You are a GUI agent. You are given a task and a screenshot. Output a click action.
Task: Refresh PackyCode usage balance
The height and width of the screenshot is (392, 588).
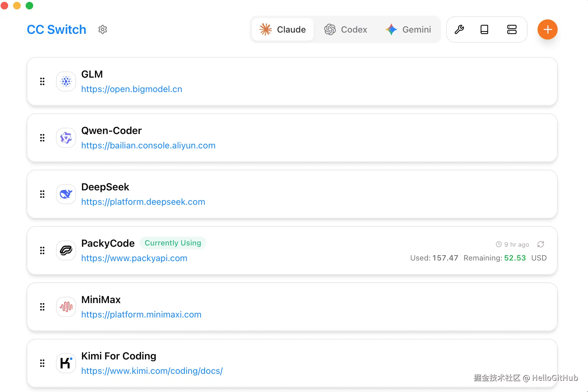pyautogui.click(x=541, y=244)
